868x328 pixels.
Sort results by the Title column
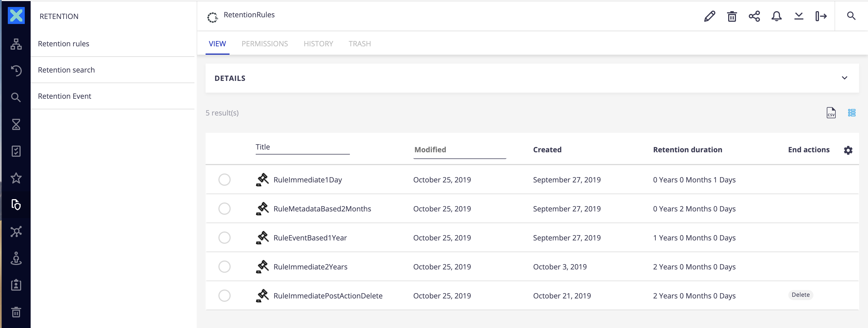pos(262,147)
